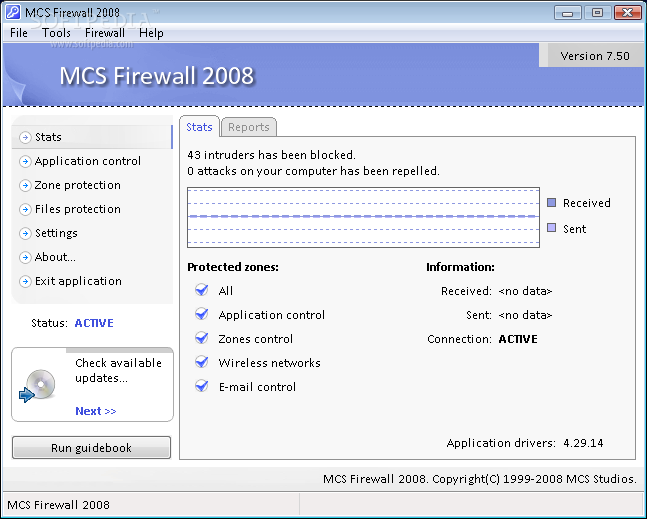Image resolution: width=647 pixels, height=519 pixels.
Task: Click '43 intruders has been blocked' text
Action: coord(271,155)
